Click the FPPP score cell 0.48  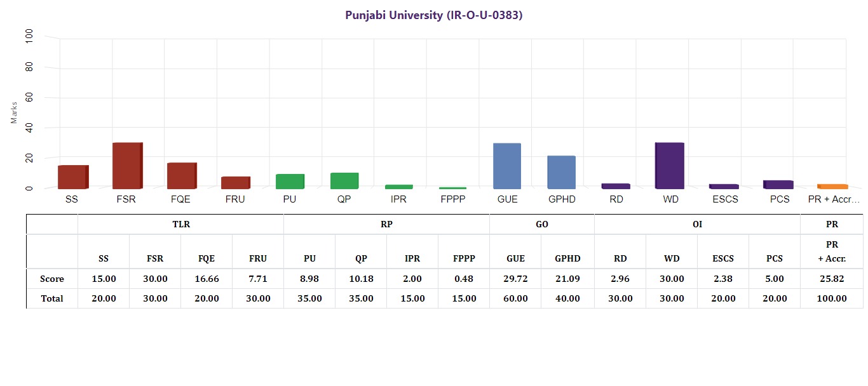pyautogui.click(x=464, y=279)
